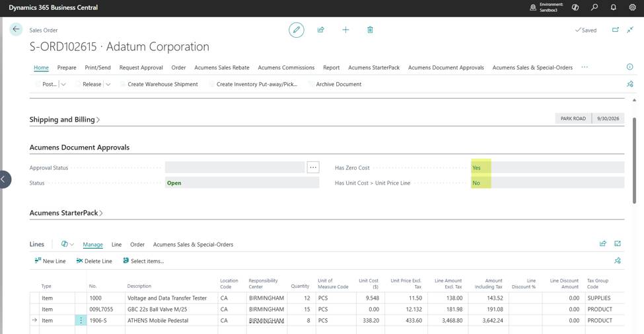This screenshot has height=334, width=644.
Task: Expand the Lines part to full page icon
Action: 618,243
